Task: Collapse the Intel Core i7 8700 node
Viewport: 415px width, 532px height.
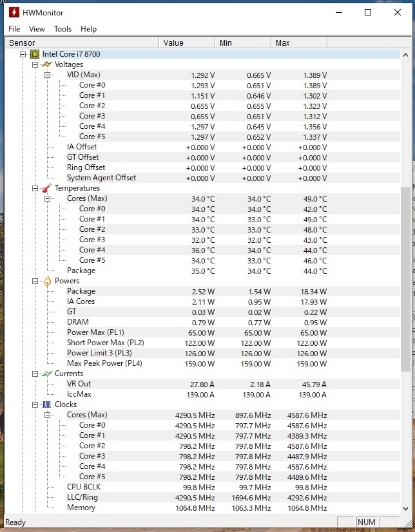Action: [x=23, y=54]
